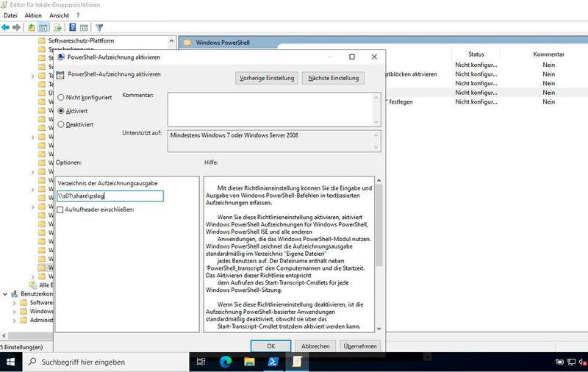
Task: Click the Übernehmen button
Action: point(360,346)
